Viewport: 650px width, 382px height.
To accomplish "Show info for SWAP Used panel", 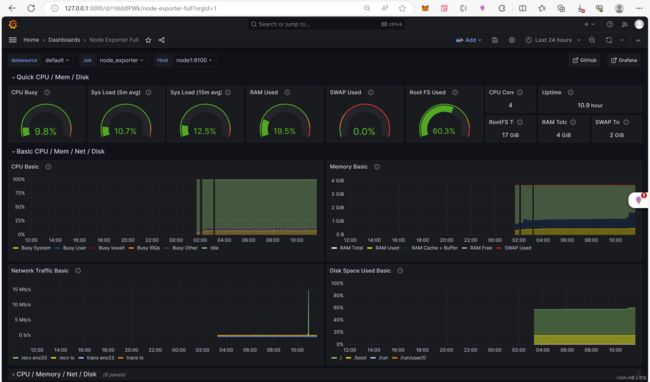I will click(371, 92).
